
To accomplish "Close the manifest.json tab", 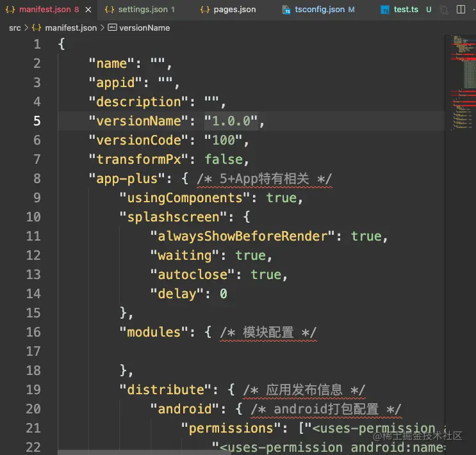I will [88, 10].
